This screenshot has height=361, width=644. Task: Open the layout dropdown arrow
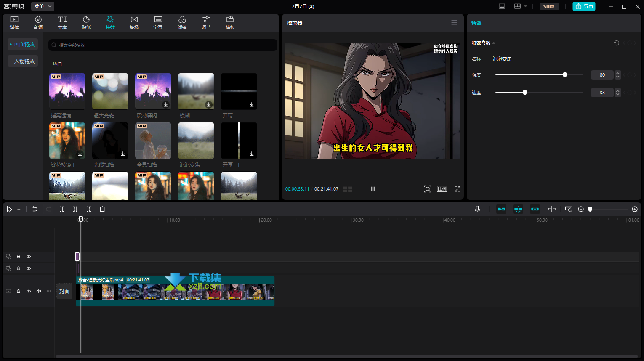(526, 6)
